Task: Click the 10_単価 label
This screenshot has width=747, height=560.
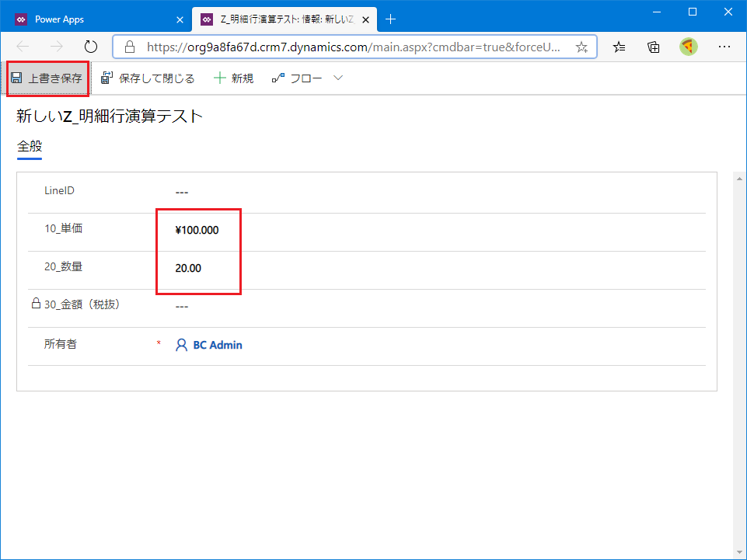Action: 64,228
